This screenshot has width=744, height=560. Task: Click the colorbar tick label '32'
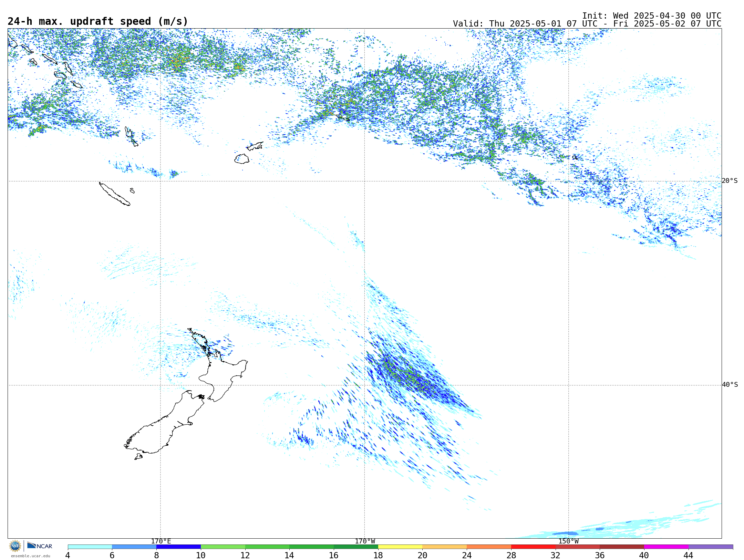pyautogui.click(x=556, y=555)
